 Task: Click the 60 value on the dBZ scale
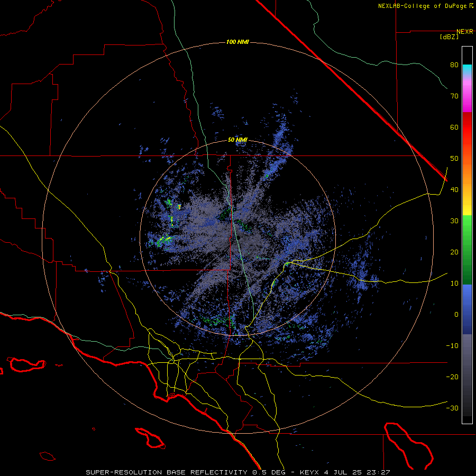click(454, 127)
